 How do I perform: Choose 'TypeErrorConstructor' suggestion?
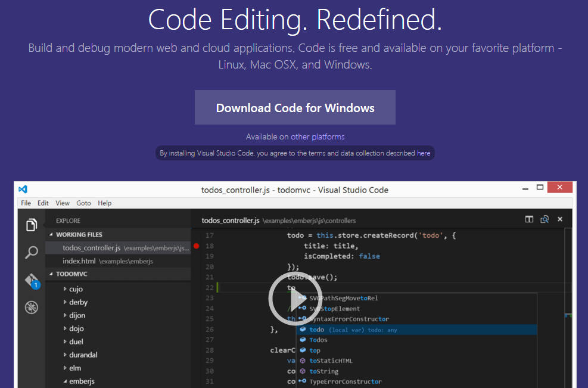(416, 381)
